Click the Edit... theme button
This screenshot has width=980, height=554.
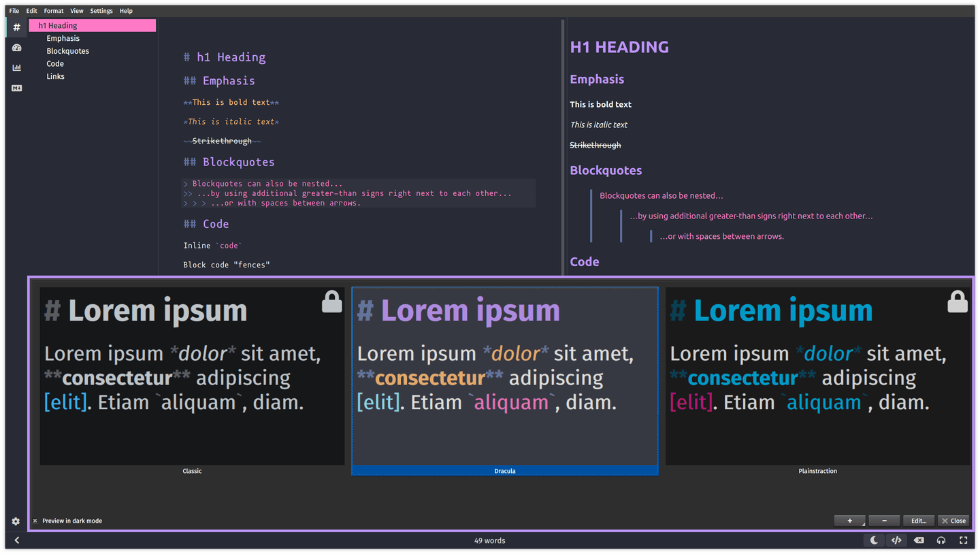coord(919,521)
